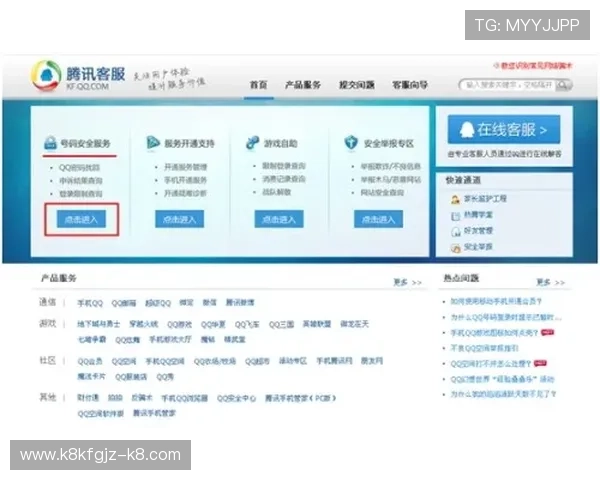Click the red notice link at top right
The height and width of the screenshot is (480, 600).
533,66
